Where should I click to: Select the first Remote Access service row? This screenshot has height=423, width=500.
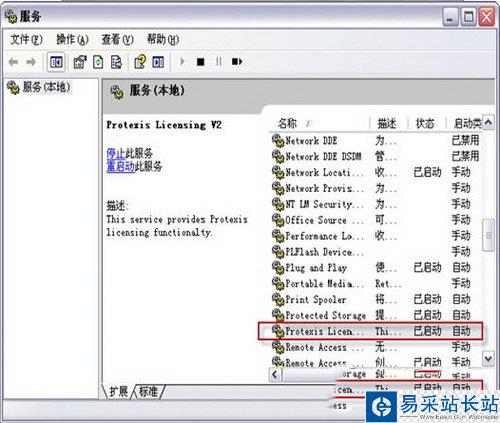pos(376,347)
